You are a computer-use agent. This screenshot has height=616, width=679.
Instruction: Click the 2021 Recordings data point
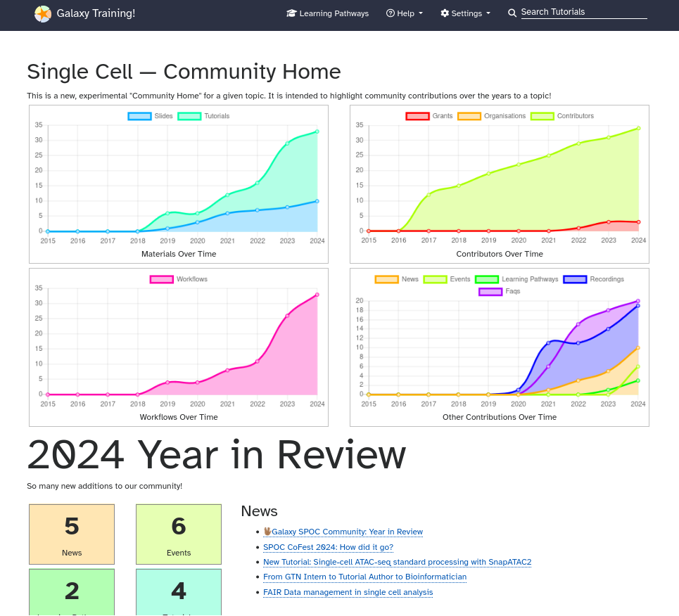pos(548,343)
